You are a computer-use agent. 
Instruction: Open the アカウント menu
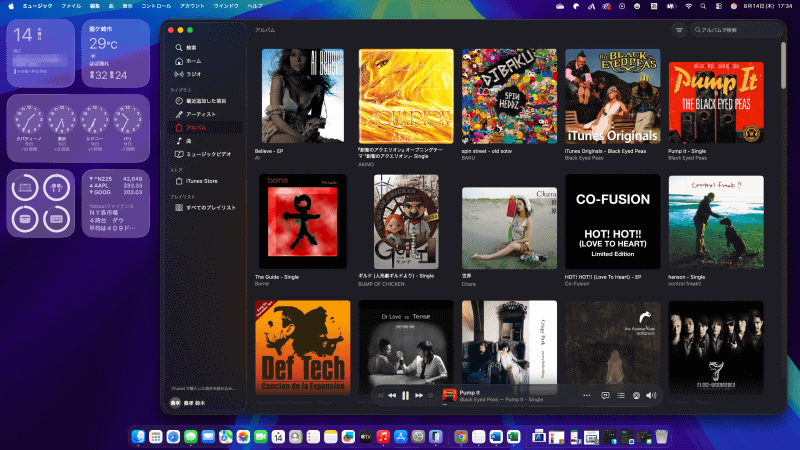192,6
